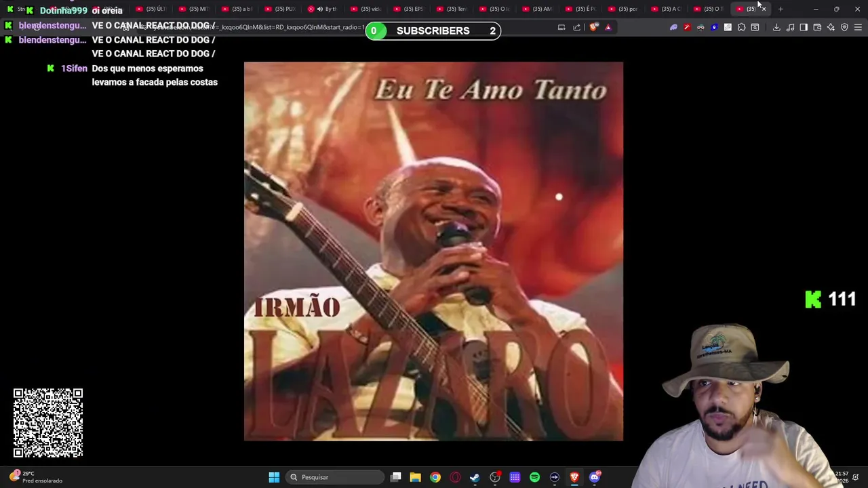
Task: Click the white square extension icon
Action: click(728, 27)
